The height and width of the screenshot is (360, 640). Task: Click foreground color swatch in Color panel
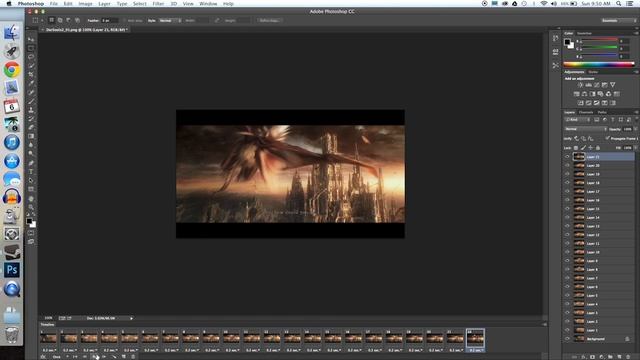(567, 42)
